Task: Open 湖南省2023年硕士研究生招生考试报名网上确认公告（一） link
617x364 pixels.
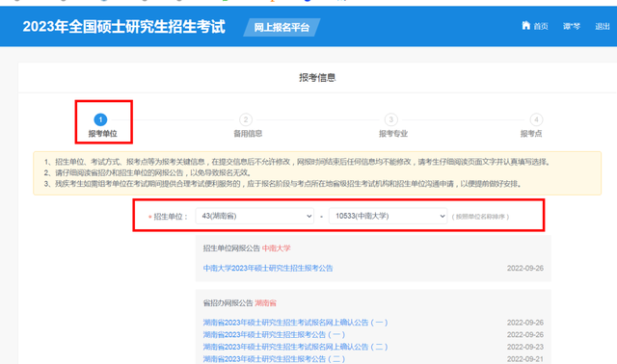Action: click(x=296, y=323)
